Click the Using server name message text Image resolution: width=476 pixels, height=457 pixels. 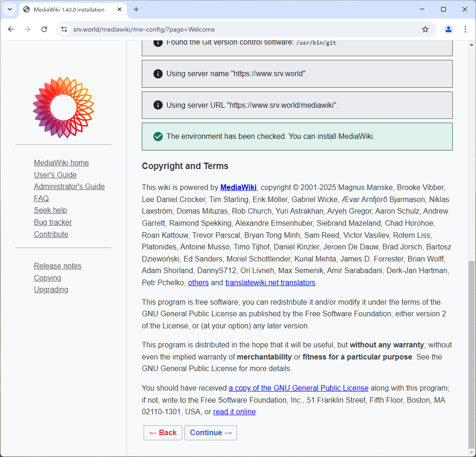pos(237,74)
